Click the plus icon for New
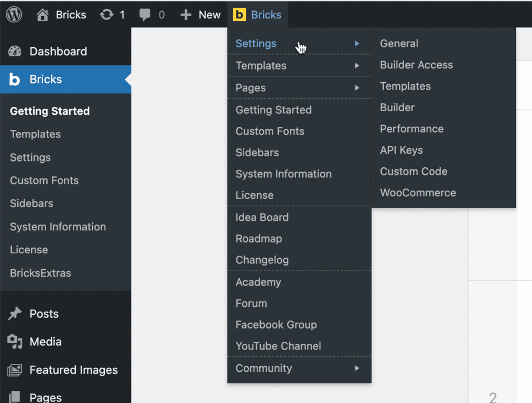 (186, 15)
